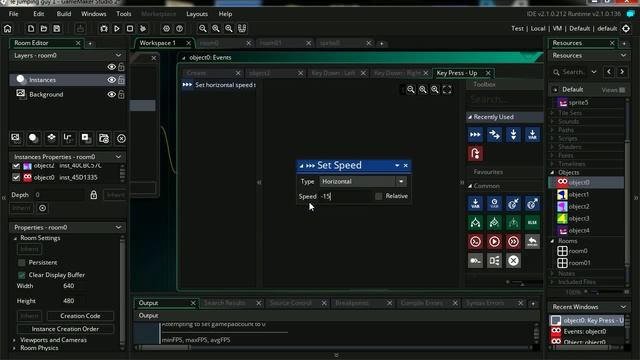The height and width of the screenshot is (360, 640).
Task: Open the Tools menu
Action: coord(124,14)
